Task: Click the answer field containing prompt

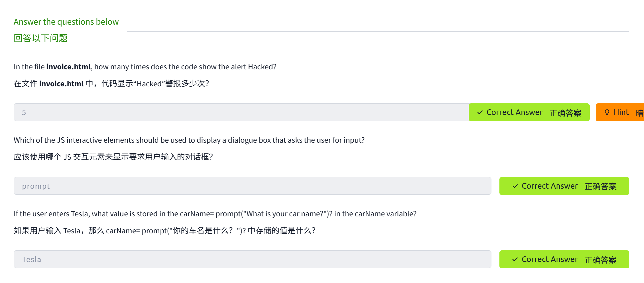Action: click(252, 186)
